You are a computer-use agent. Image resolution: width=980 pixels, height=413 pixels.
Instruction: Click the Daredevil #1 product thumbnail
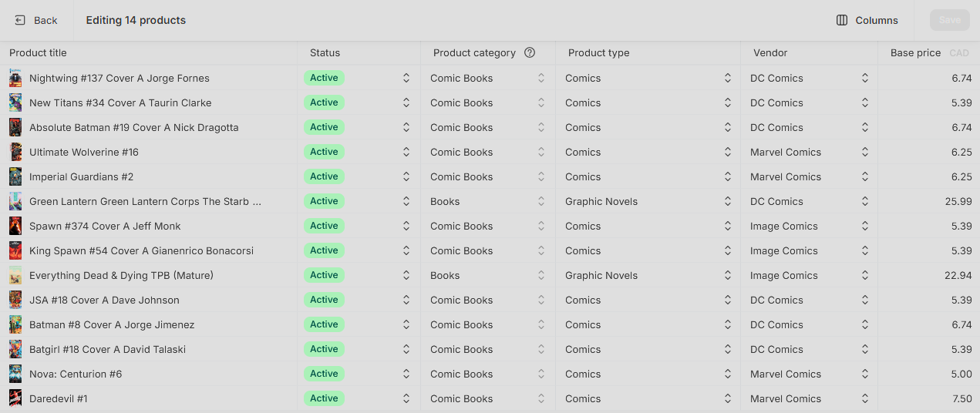tap(15, 398)
